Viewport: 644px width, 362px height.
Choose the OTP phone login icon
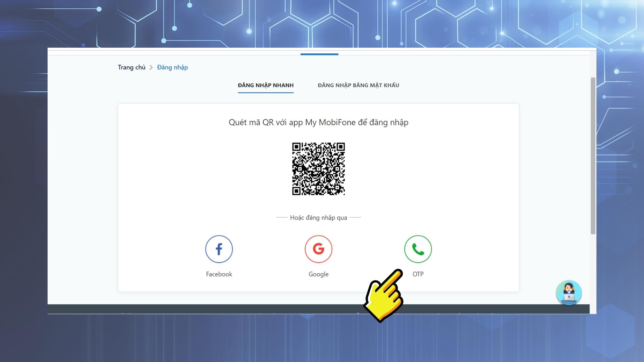pos(418,249)
